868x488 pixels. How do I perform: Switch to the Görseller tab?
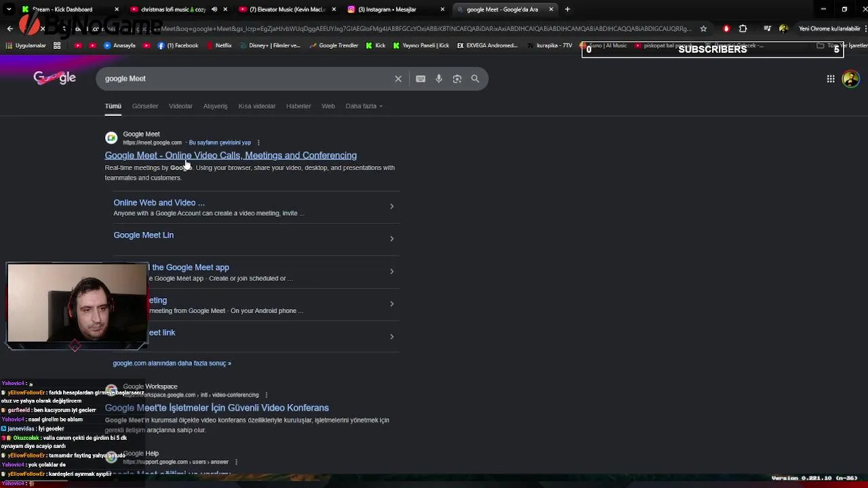(x=145, y=106)
